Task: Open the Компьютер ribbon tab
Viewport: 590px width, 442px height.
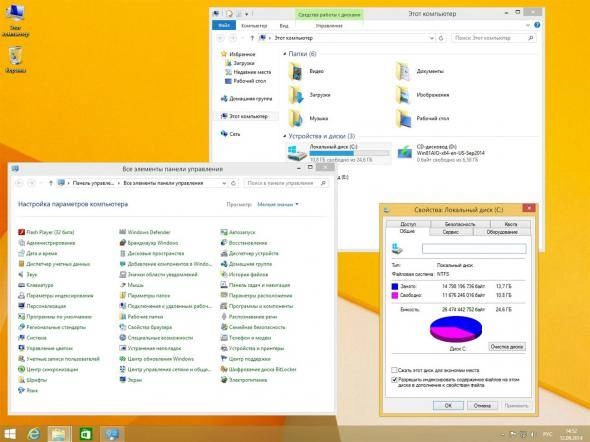Action: tap(254, 26)
